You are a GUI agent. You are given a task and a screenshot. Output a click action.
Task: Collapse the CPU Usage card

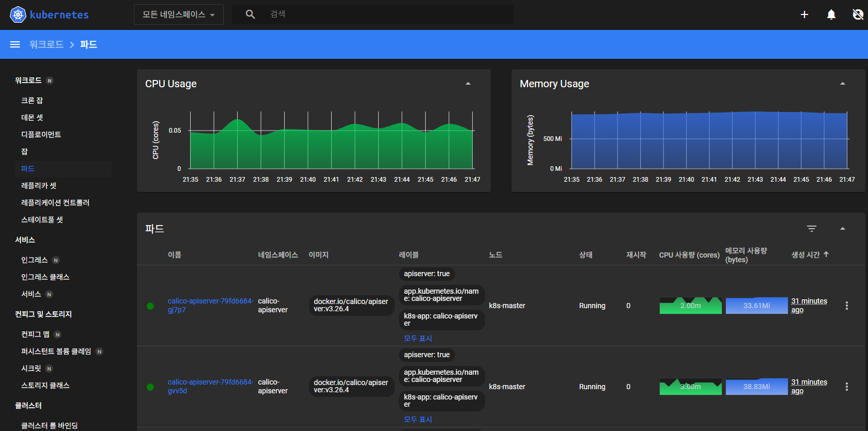(x=468, y=84)
